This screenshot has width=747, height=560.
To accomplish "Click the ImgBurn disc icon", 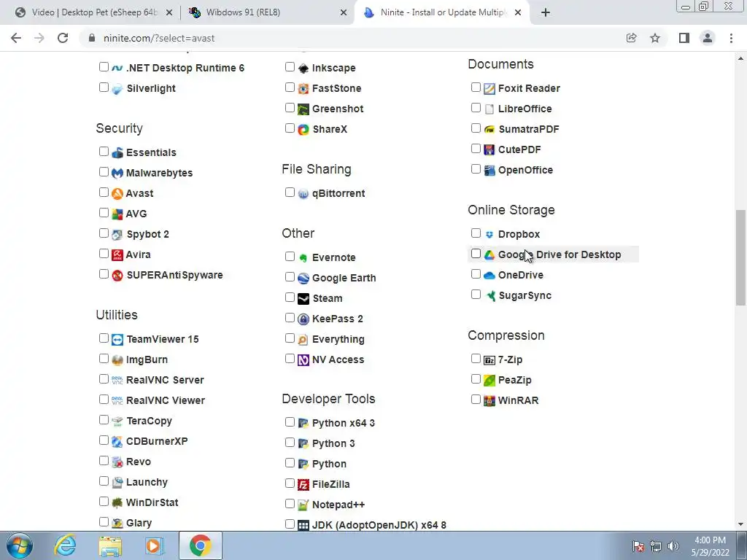I will point(117,360).
